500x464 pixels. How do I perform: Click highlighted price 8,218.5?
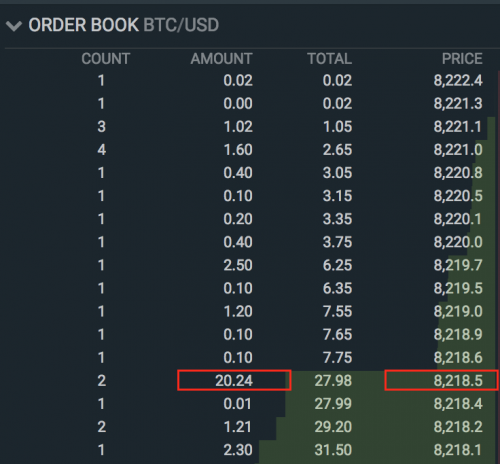click(x=442, y=380)
